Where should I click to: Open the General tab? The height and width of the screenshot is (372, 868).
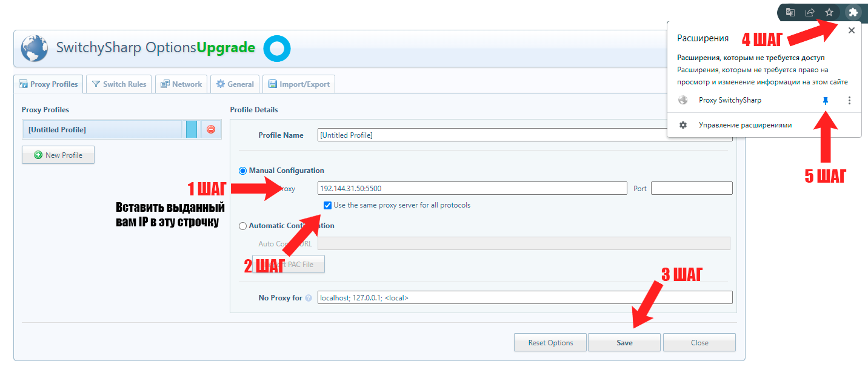click(235, 84)
